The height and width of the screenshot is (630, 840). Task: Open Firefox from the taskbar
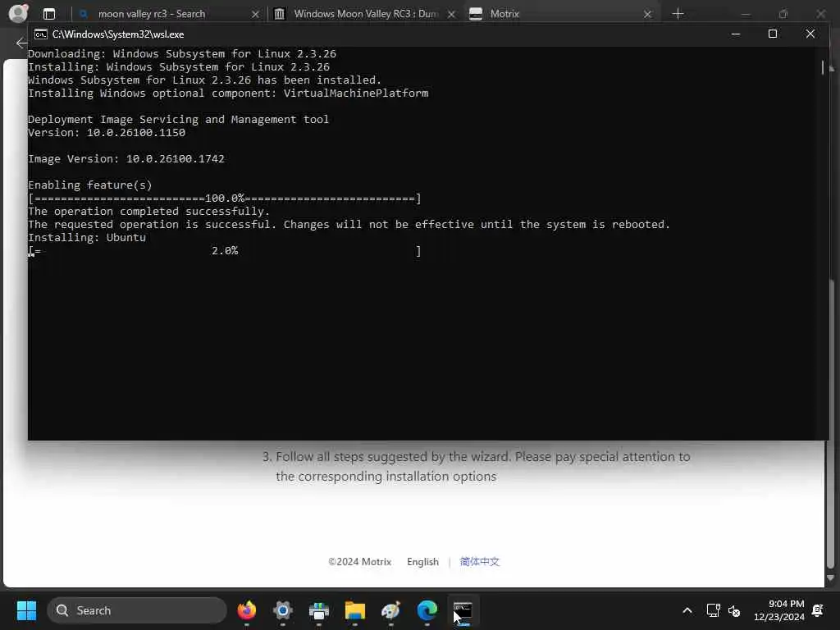coord(246,610)
